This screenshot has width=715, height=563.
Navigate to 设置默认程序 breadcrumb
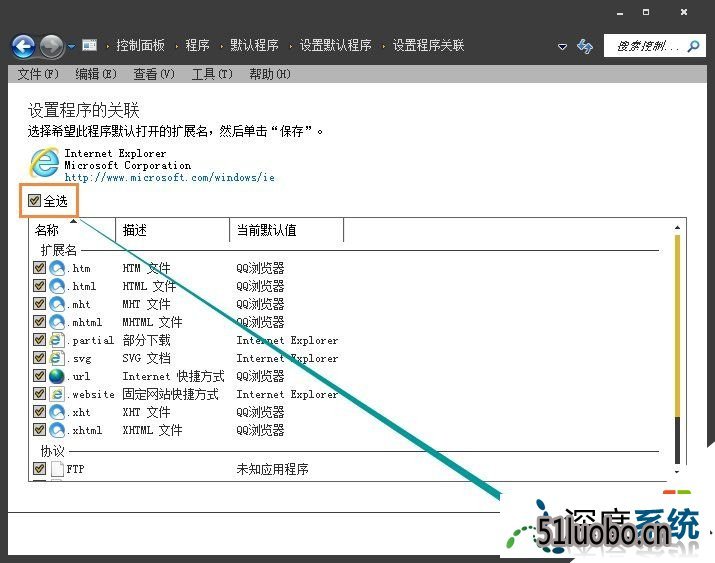pyautogui.click(x=335, y=46)
